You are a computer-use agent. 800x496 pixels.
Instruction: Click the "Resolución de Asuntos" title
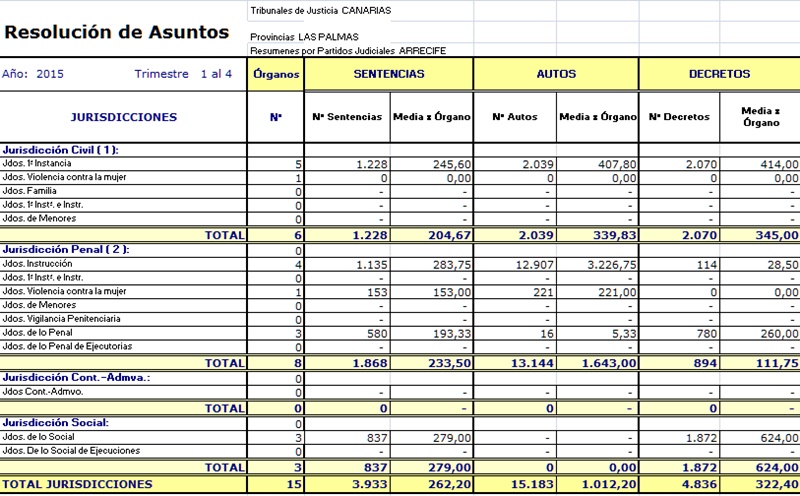tap(117, 31)
